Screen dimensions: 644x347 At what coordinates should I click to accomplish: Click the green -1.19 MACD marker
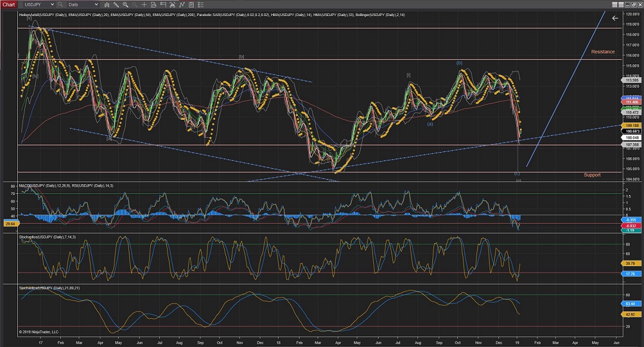(632, 230)
